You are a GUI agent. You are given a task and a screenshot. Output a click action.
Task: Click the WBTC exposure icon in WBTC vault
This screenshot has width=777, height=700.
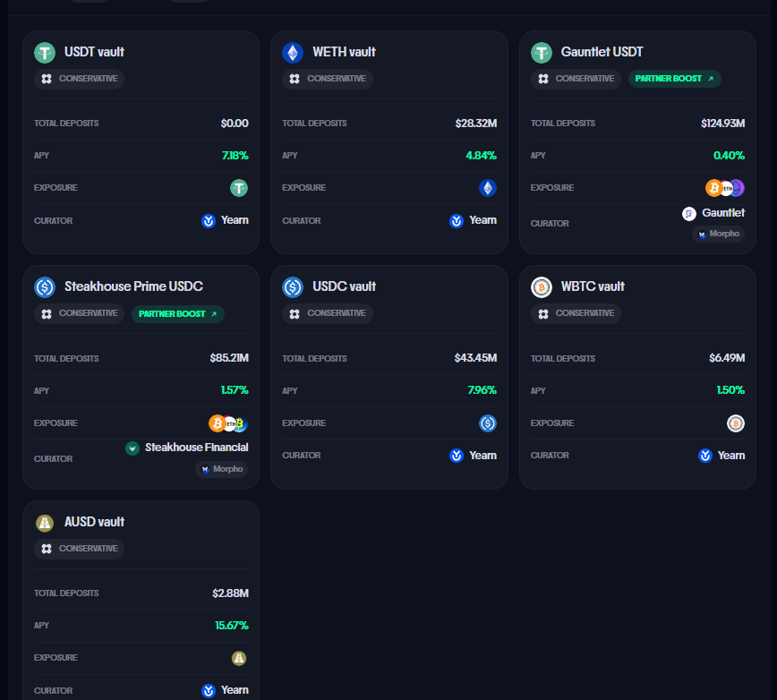tap(736, 423)
